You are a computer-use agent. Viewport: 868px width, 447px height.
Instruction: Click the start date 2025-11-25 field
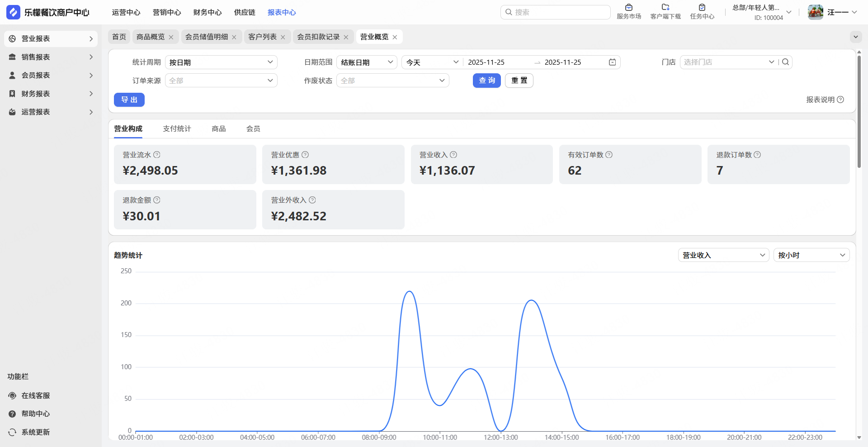pyautogui.click(x=486, y=62)
